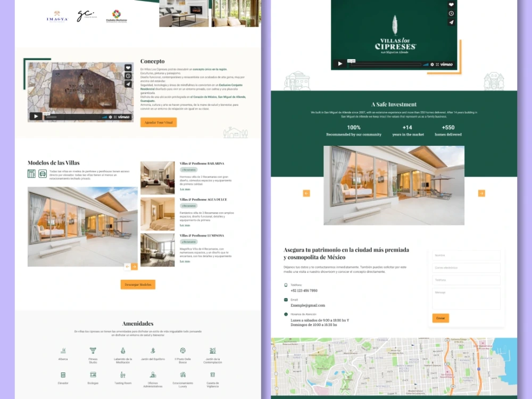Image resolution: width=532 pixels, height=399 pixels.
Task: Open the LUMINOSA villa thumbnail
Action: pyautogui.click(x=157, y=250)
